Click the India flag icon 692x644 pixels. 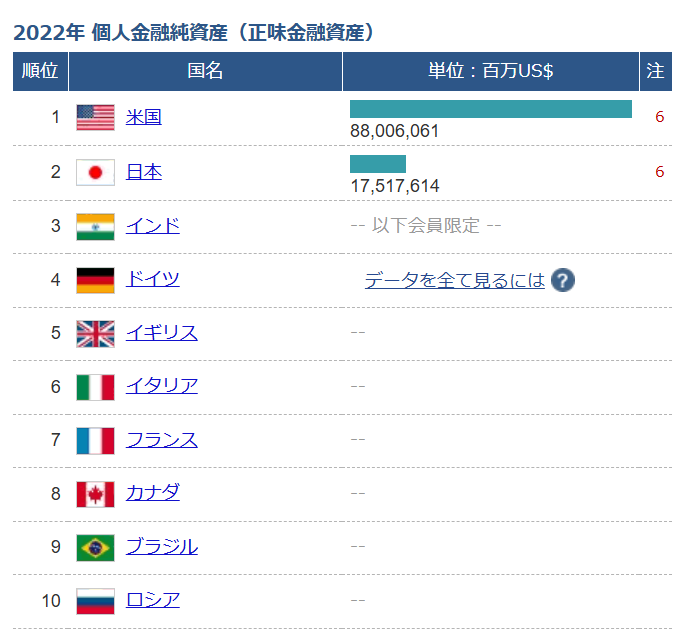pyautogui.click(x=95, y=226)
